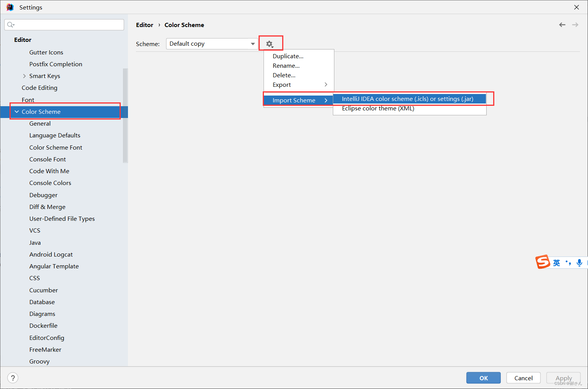
Task: Choose IntelliJ IDEA color scheme (.icls) option
Action: click(x=409, y=99)
